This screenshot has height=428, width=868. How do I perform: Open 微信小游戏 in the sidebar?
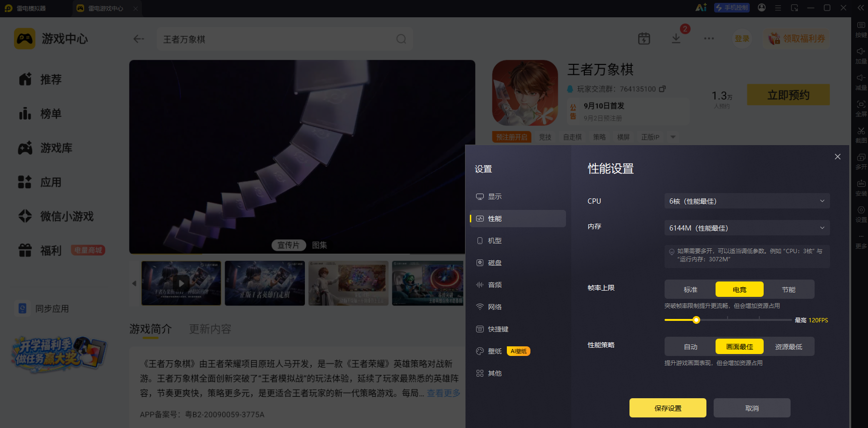pyautogui.click(x=56, y=217)
